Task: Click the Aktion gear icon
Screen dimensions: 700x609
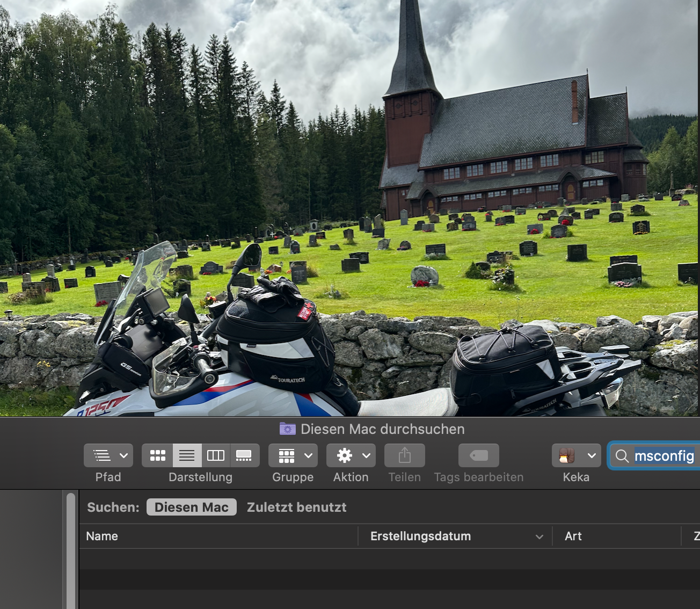Action: pos(344,456)
